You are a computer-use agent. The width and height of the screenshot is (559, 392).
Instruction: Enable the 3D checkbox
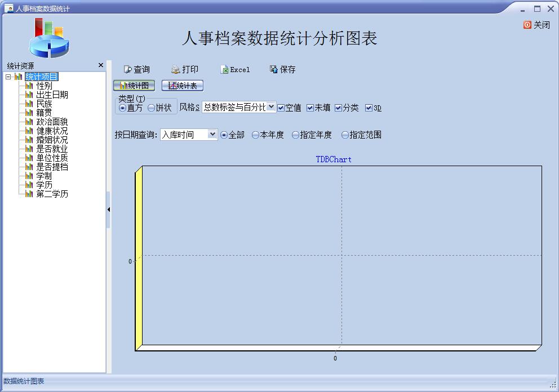point(368,108)
